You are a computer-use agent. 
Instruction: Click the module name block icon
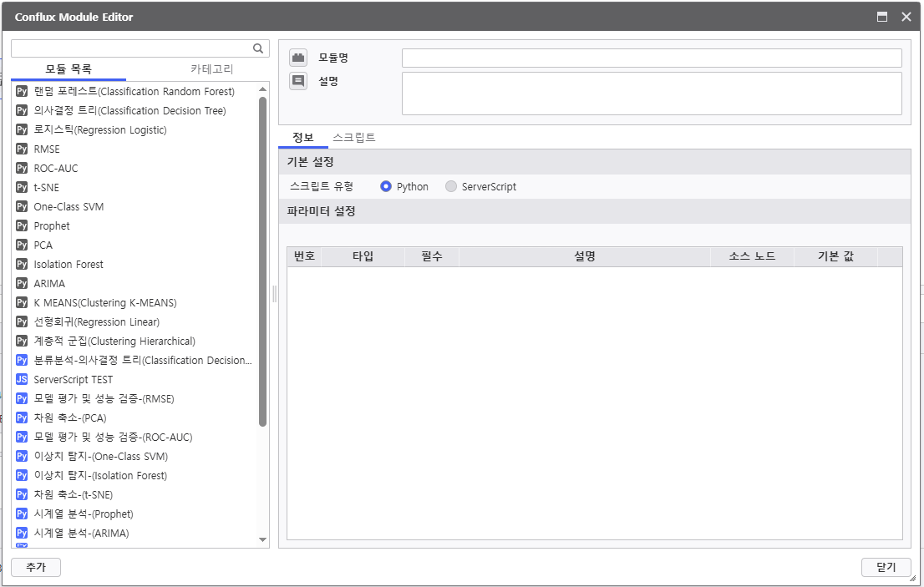point(298,58)
